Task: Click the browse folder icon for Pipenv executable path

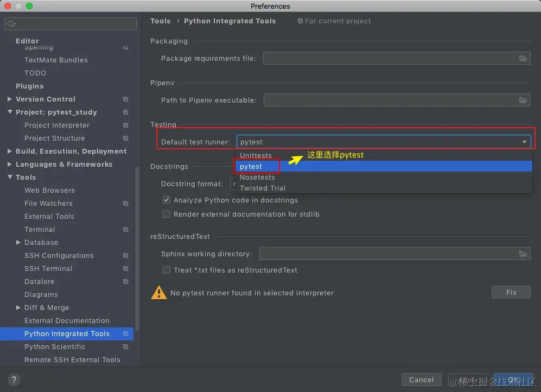Action: pos(523,100)
